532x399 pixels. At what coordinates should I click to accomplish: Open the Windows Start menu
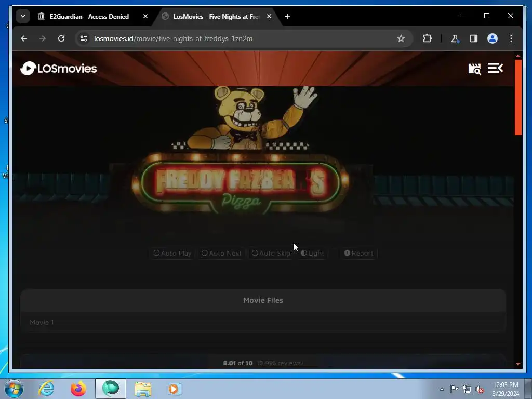[x=14, y=389]
